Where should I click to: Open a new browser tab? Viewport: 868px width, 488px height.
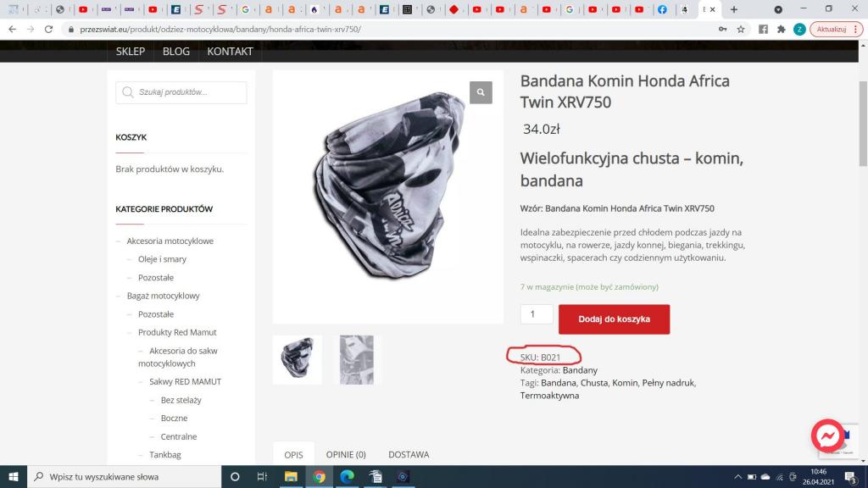[733, 9]
